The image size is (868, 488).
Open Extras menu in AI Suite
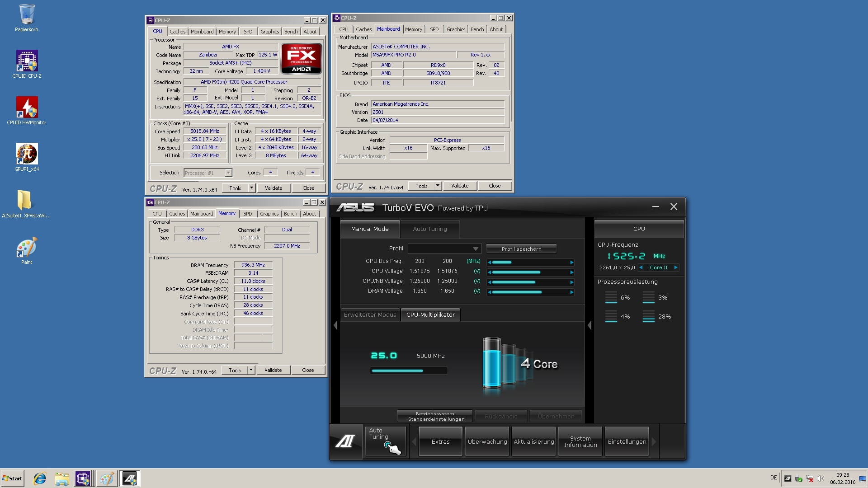[440, 441]
